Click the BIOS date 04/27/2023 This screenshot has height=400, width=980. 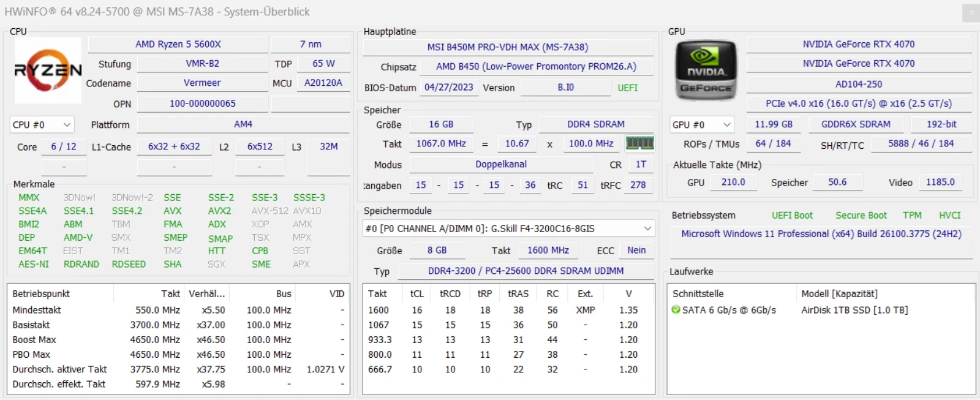pos(449,88)
